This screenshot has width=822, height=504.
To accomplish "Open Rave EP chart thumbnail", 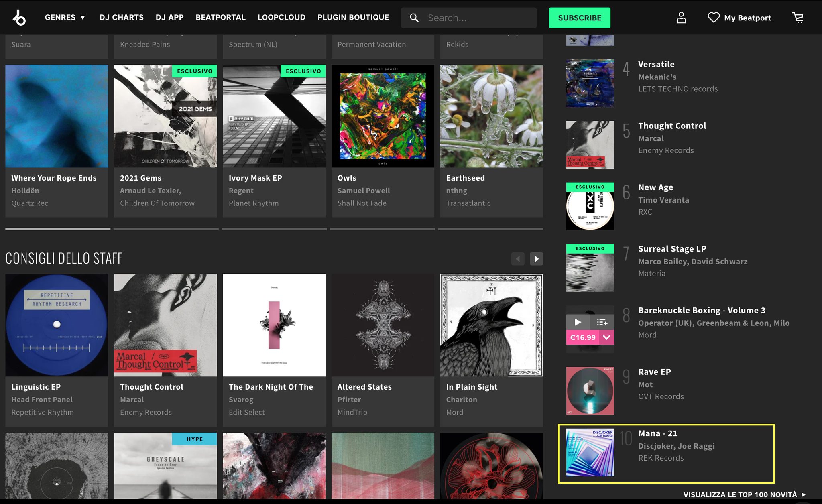I will click(x=590, y=391).
